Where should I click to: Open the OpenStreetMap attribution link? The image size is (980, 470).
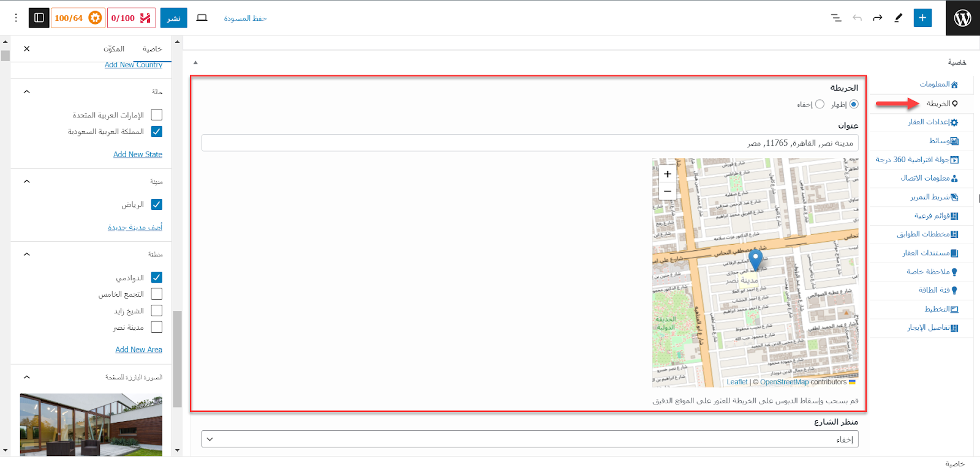click(x=785, y=382)
